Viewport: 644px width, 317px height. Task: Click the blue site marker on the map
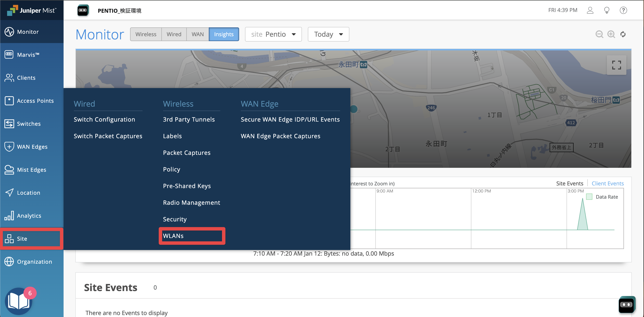(354, 109)
